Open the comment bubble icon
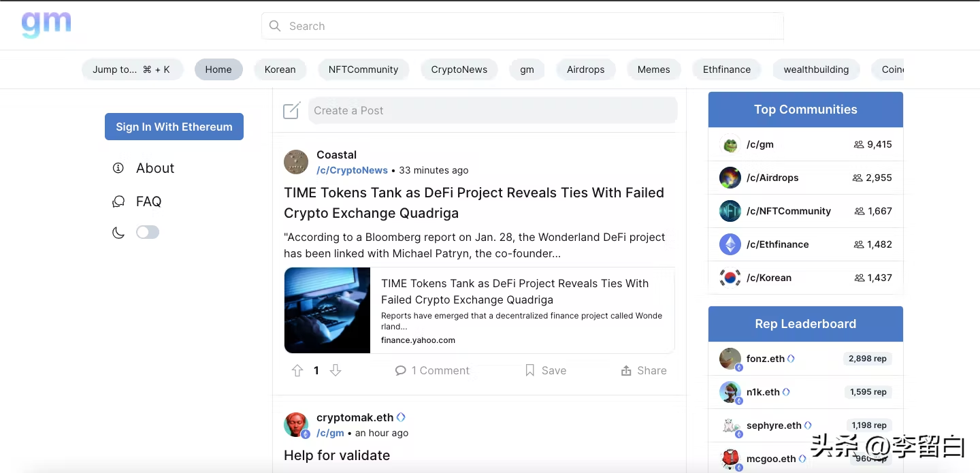 point(401,370)
